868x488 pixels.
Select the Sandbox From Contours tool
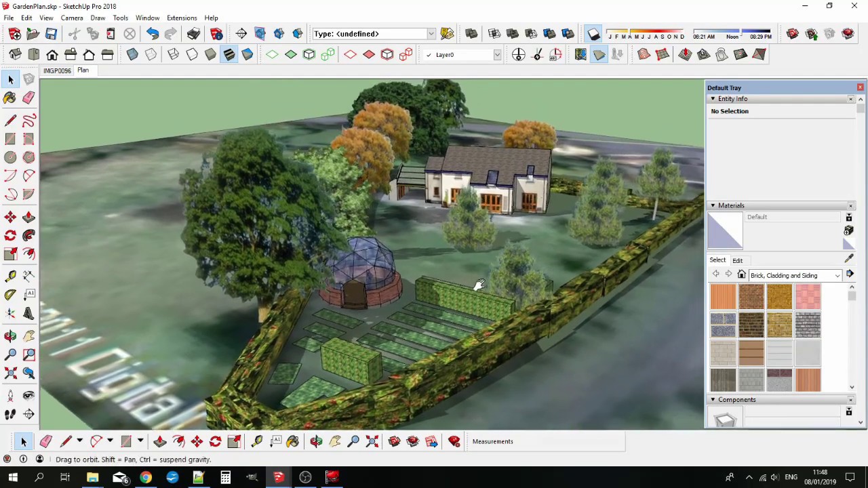click(x=644, y=55)
